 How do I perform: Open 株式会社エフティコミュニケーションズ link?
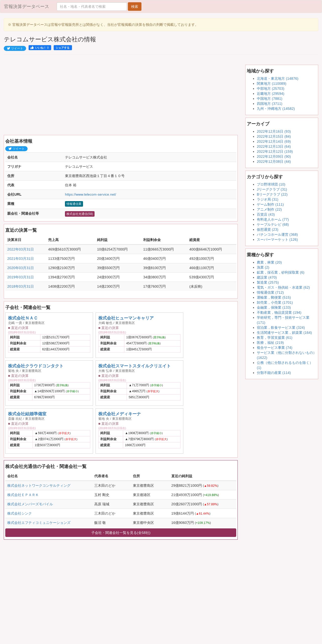point(39,523)
